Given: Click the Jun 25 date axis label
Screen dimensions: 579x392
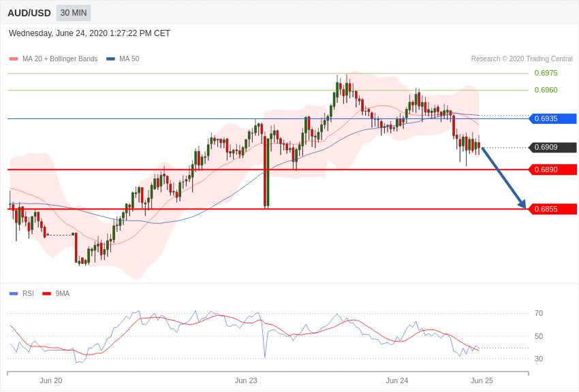Looking at the screenshot, I should [482, 380].
